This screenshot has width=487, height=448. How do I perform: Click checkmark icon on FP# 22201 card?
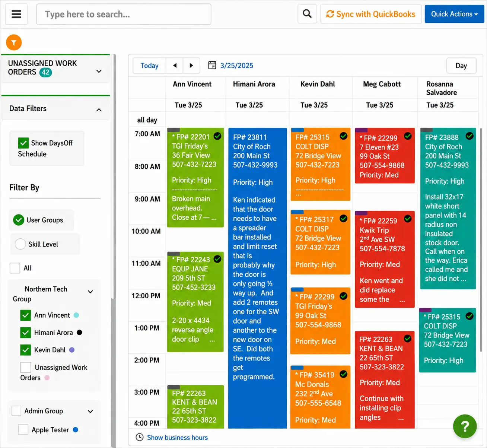tap(217, 136)
